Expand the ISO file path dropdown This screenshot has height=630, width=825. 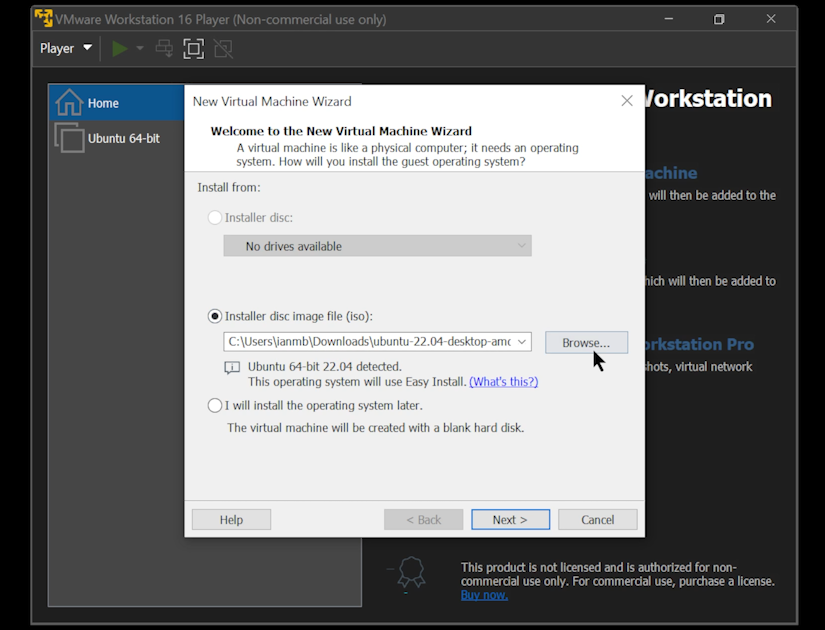(521, 341)
